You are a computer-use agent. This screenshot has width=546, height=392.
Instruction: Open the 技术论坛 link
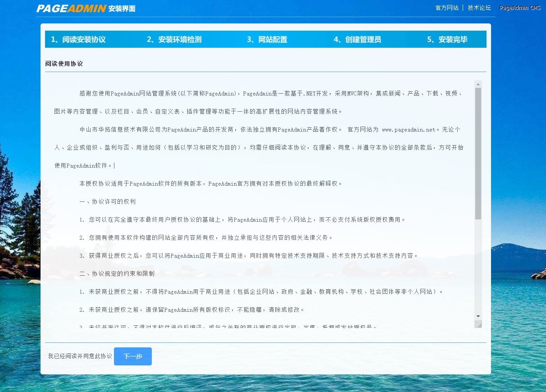point(479,8)
